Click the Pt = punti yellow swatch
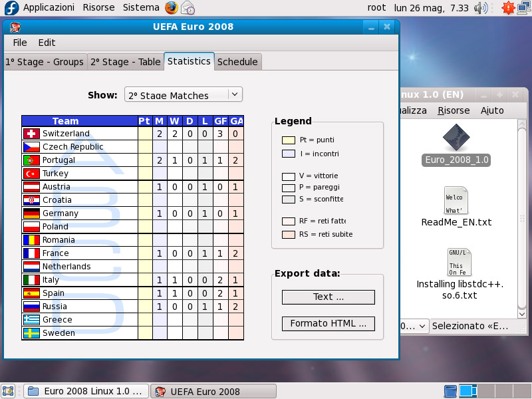Viewport: 532px width, 399px height. (289, 140)
